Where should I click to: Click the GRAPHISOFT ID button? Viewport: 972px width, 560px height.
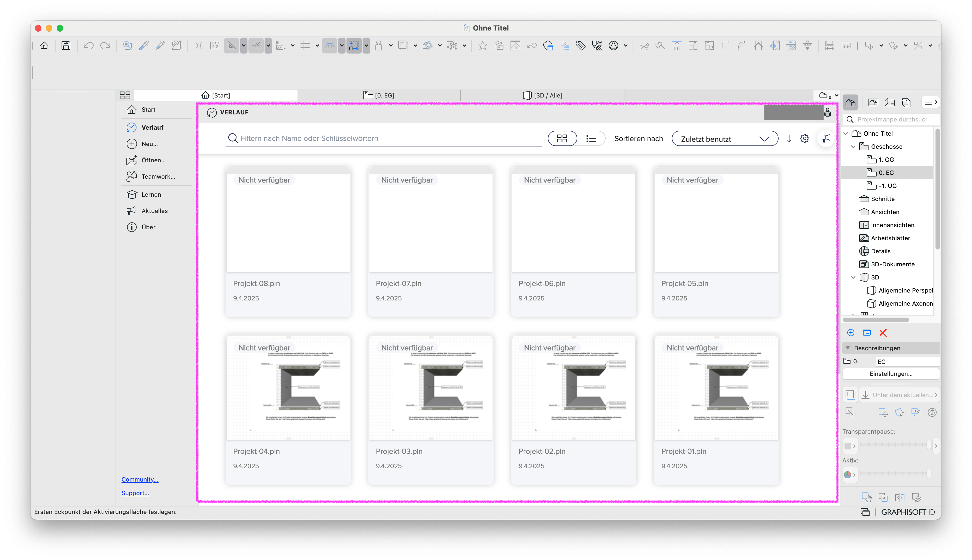tap(907, 512)
